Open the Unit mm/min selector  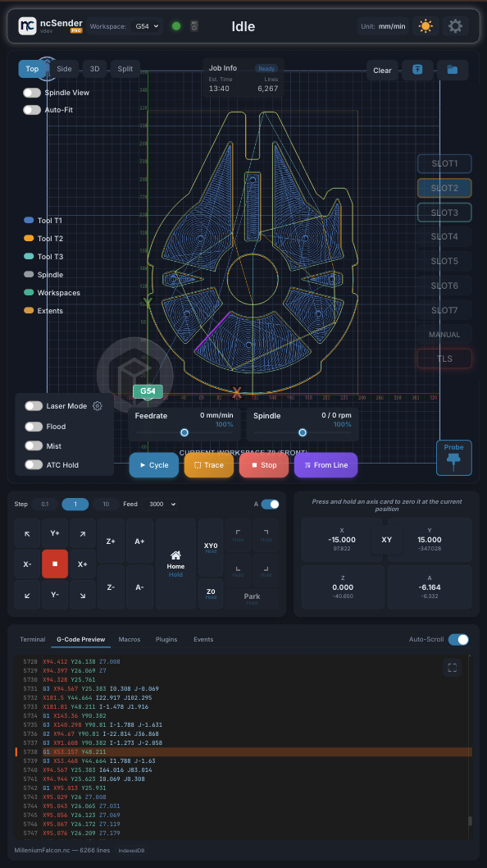point(384,26)
